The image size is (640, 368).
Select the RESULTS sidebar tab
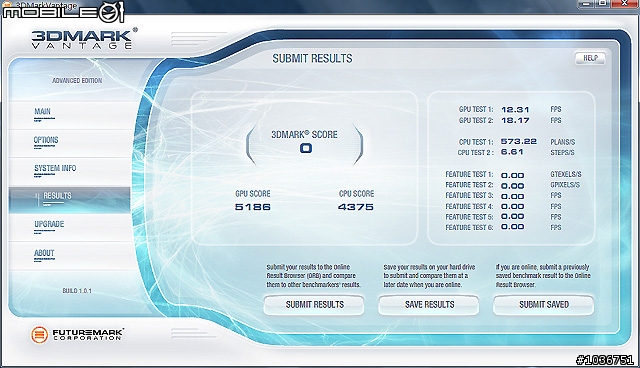point(69,200)
